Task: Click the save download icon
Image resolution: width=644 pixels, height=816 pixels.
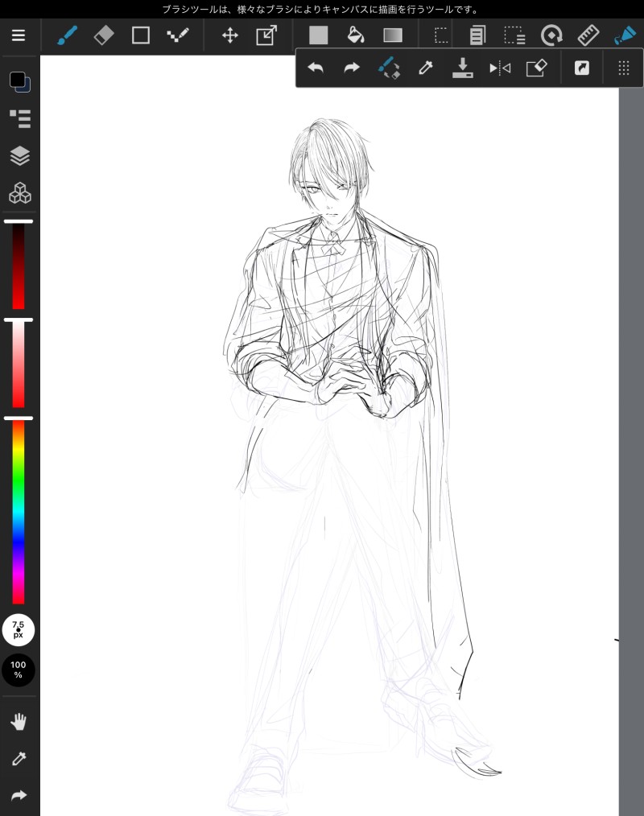Action: click(x=462, y=68)
